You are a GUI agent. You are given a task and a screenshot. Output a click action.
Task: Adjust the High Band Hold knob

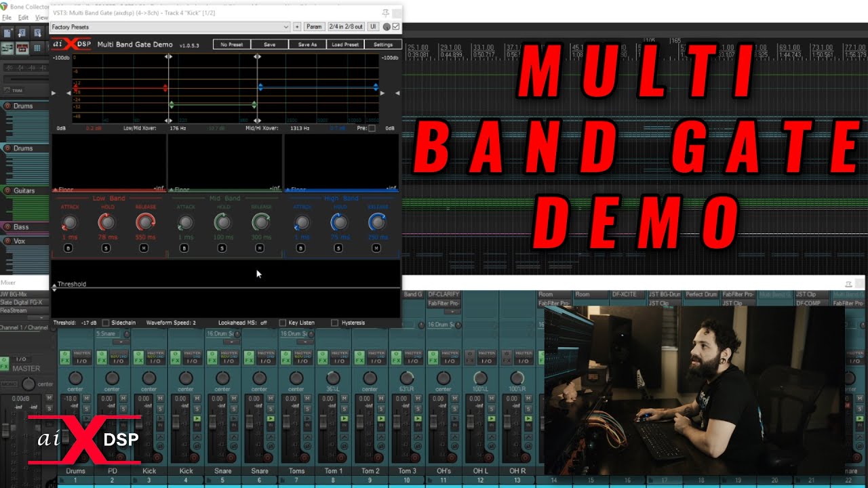(x=339, y=222)
